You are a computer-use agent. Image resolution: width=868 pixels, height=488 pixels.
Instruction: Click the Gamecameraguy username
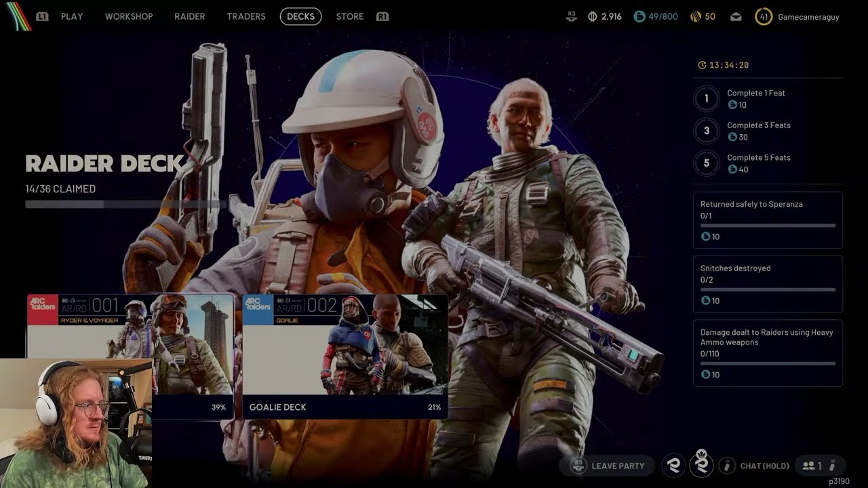[x=808, y=17]
